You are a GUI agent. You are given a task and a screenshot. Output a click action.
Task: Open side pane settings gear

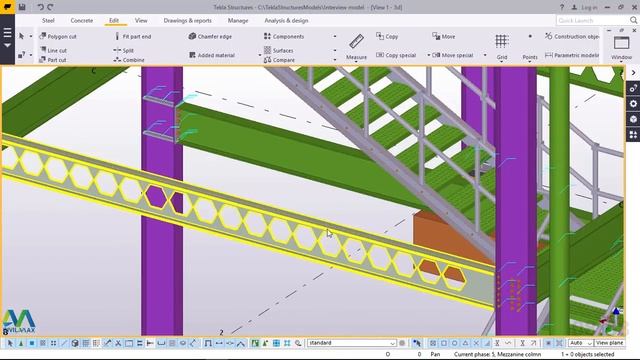click(633, 104)
